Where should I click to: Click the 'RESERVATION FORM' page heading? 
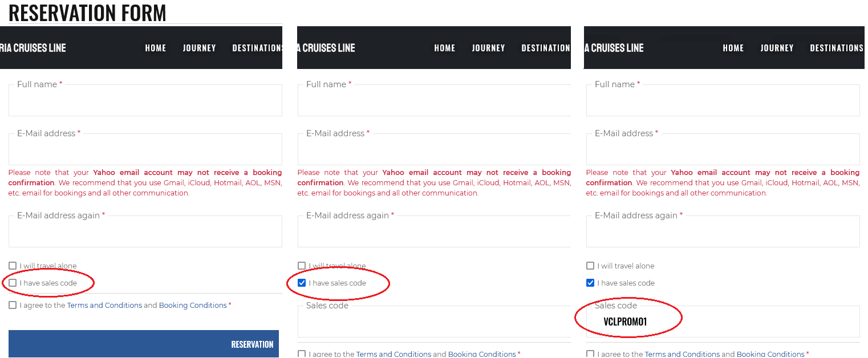point(87,13)
